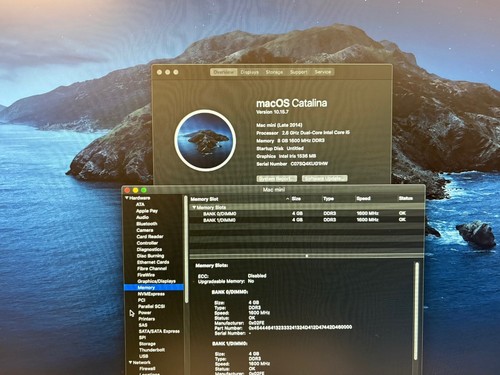Open the Displays tab in About This Mac
Screen dimensions: 500x375
point(250,72)
